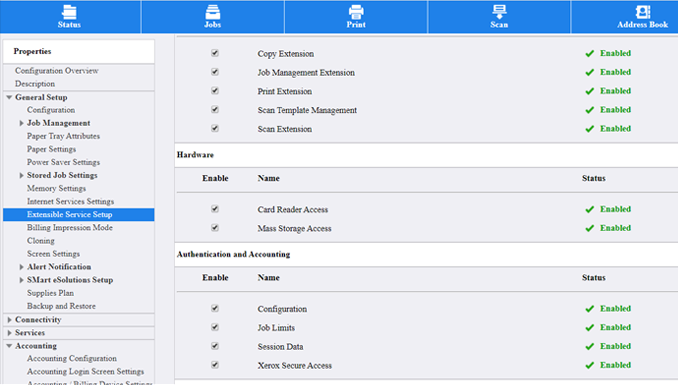This screenshot has height=385, width=678.
Task: Click the Address Book icon
Action: coord(643,12)
